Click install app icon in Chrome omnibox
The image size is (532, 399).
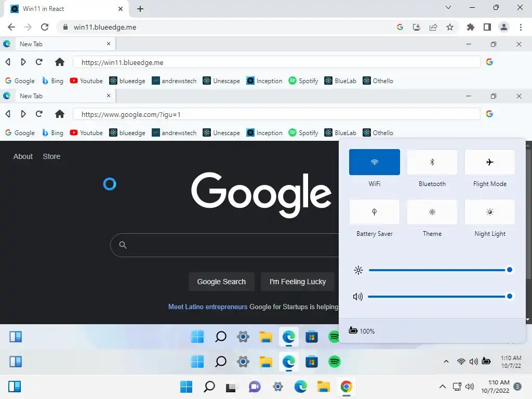(416, 27)
